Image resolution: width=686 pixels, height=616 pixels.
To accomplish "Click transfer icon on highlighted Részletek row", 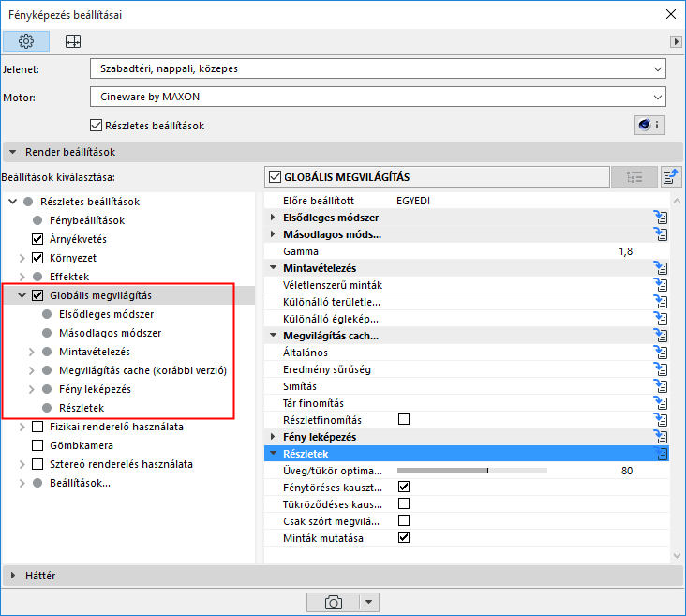I will (661, 454).
